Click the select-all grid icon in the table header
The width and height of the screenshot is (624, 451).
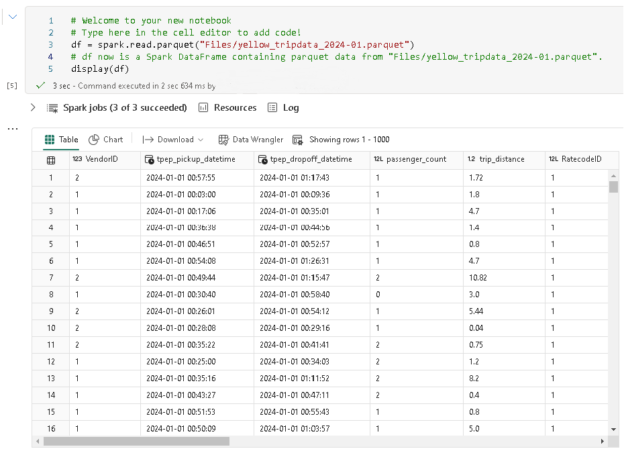[x=51, y=160]
